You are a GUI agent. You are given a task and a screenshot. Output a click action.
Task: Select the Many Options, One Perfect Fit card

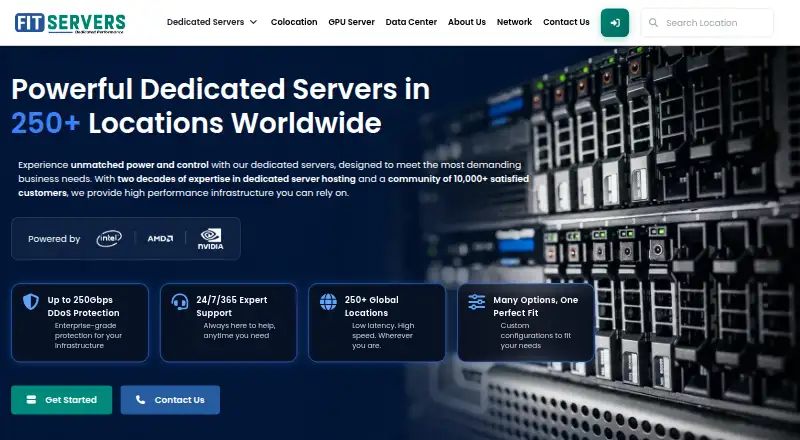click(x=526, y=323)
